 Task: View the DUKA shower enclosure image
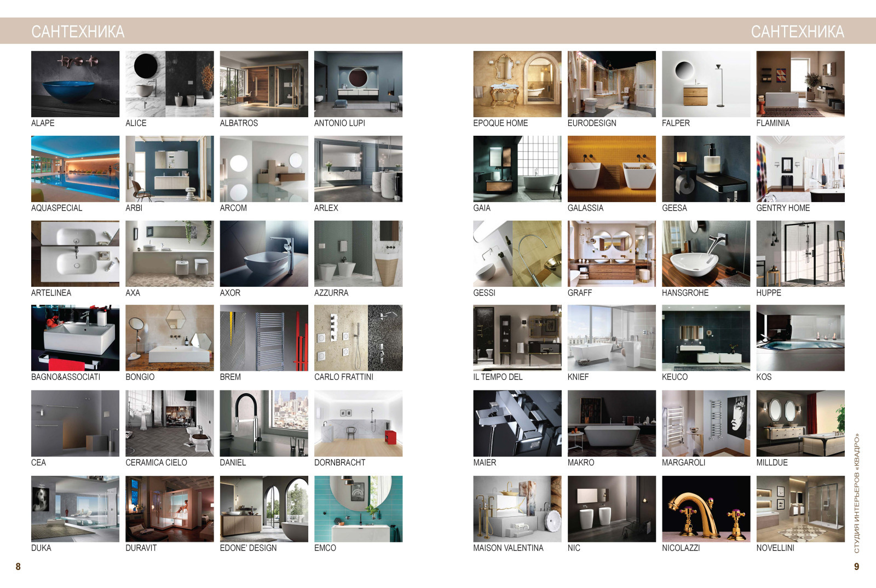tap(75, 509)
